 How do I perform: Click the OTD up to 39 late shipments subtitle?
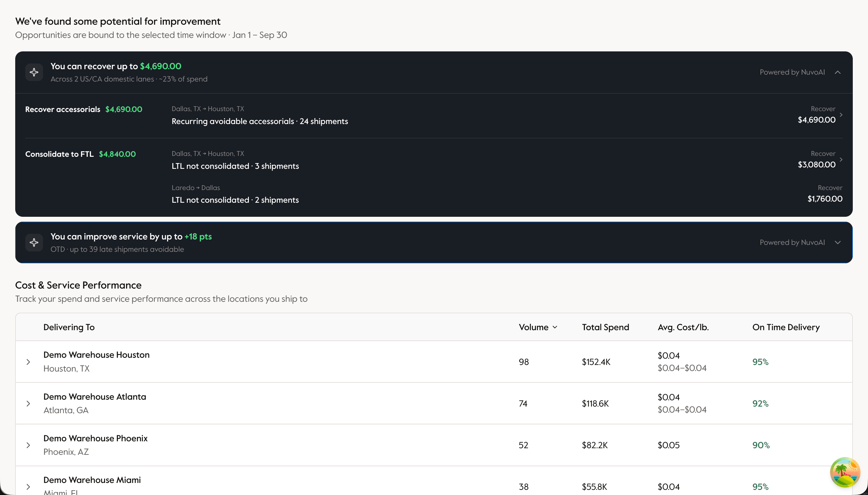(x=117, y=249)
